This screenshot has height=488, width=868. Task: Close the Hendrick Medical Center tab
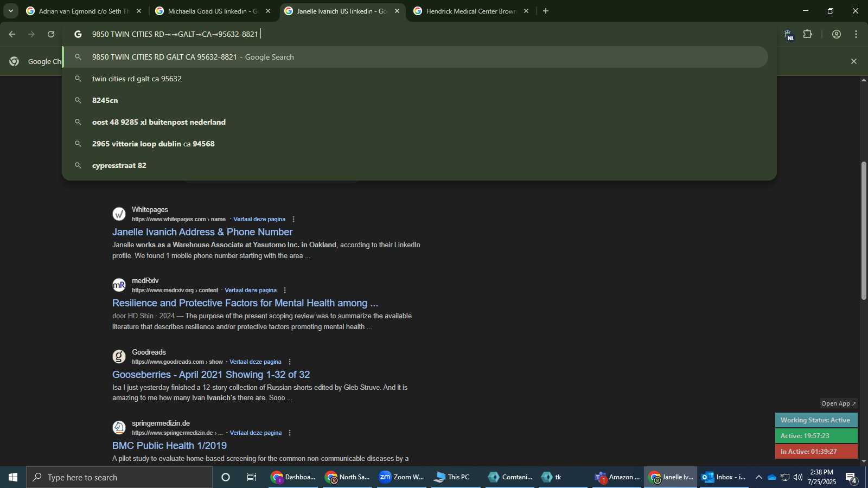(x=526, y=11)
